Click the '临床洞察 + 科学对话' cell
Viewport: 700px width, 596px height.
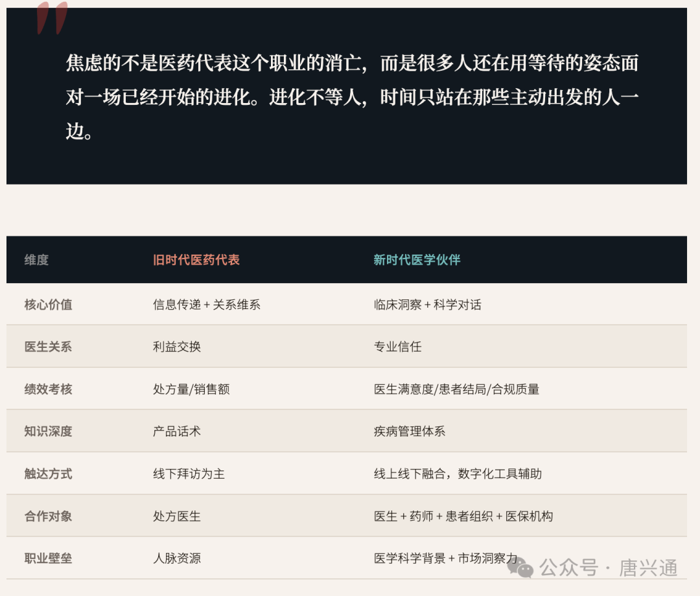(x=428, y=304)
